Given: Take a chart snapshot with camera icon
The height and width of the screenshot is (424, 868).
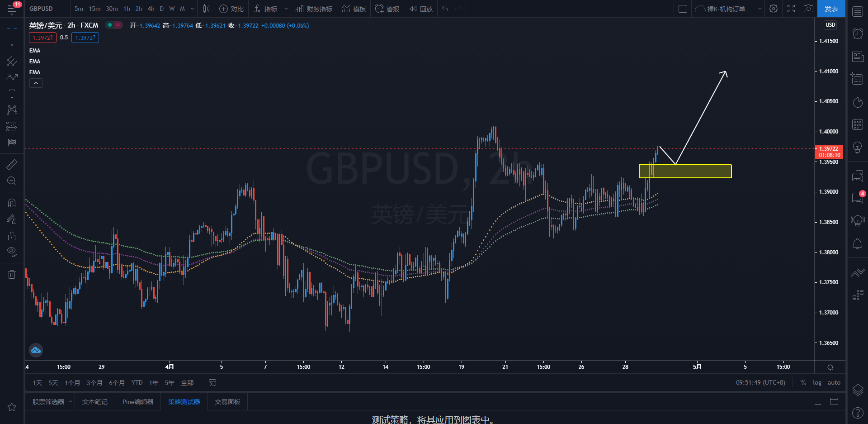Looking at the screenshot, I should 808,9.
